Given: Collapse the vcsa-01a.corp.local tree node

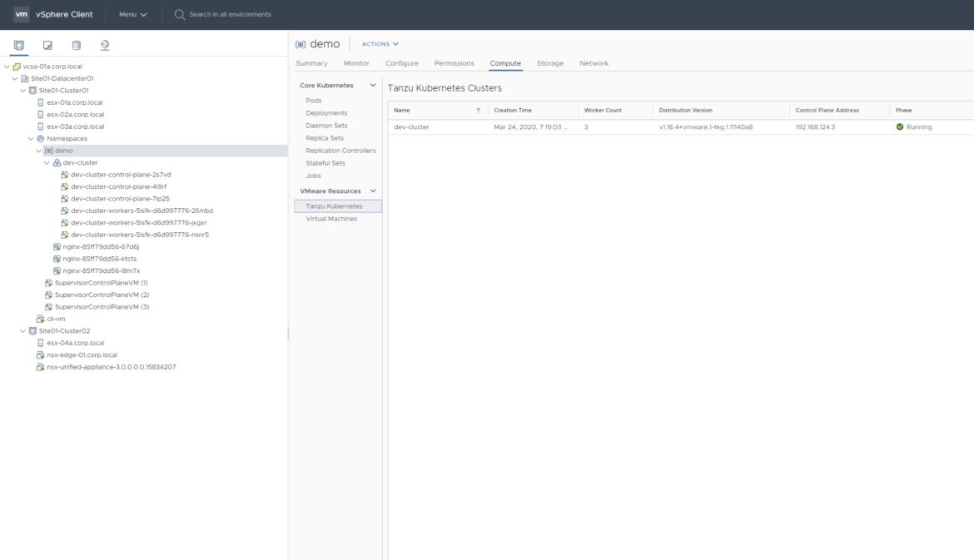Looking at the screenshot, I should [7, 67].
